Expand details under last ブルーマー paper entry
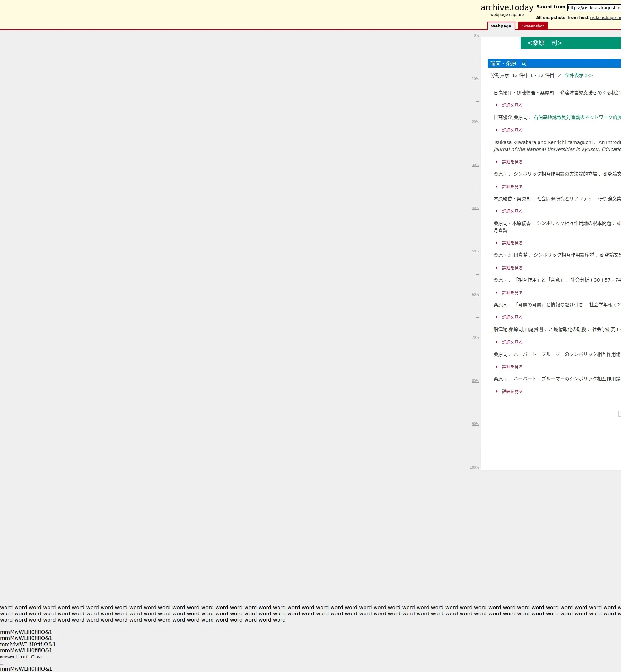This screenshot has height=672, width=621. 512,391
